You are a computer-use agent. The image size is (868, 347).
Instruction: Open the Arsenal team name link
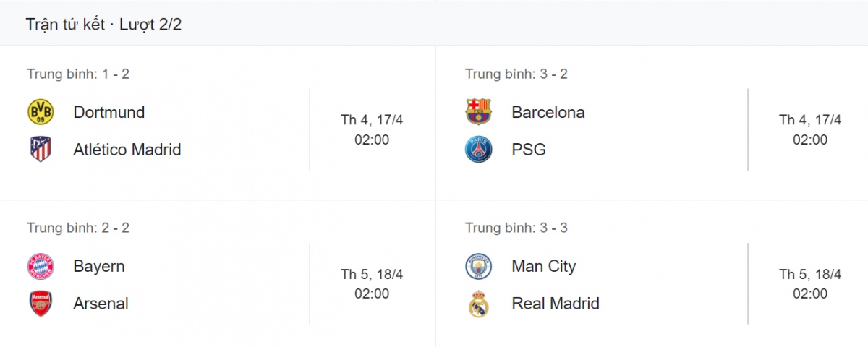tap(101, 304)
